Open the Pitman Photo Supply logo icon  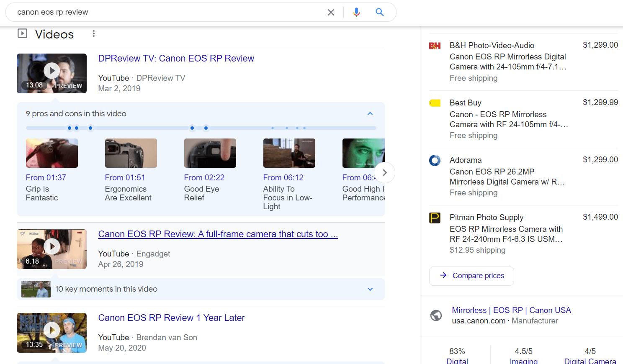tap(435, 218)
